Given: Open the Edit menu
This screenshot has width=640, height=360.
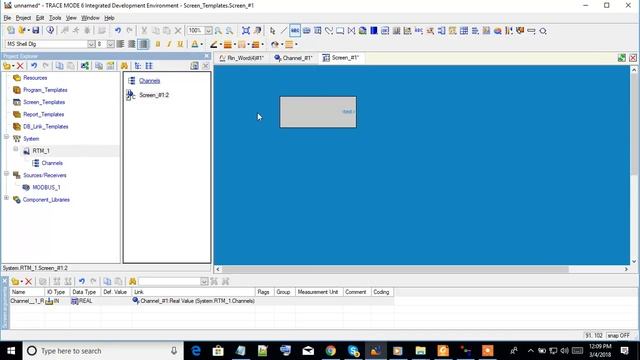Looking at the screenshot, I should pos(40,18).
